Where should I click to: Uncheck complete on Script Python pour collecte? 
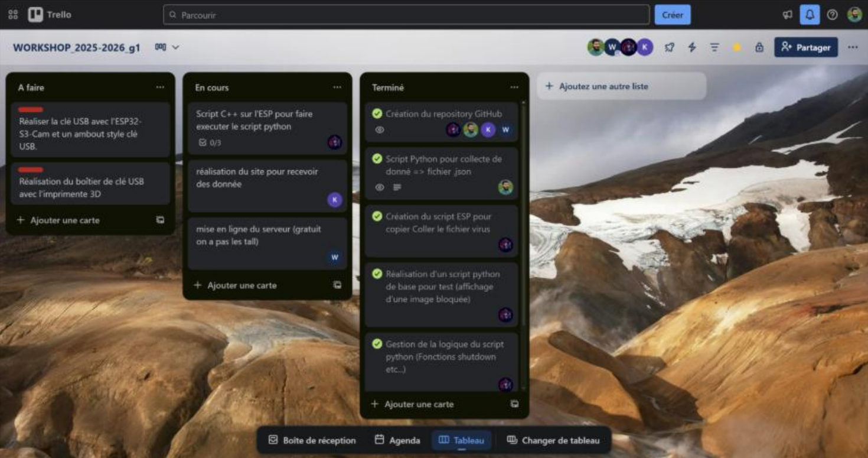click(377, 159)
